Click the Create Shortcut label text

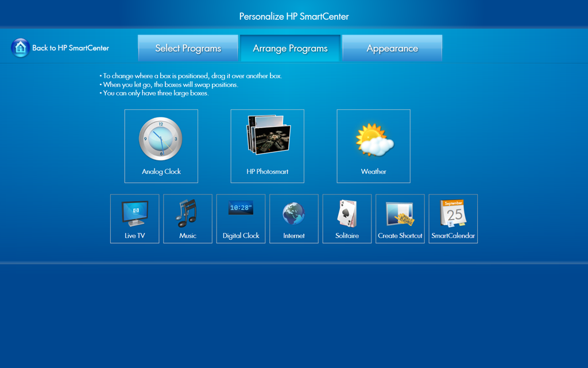coord(400,236)
